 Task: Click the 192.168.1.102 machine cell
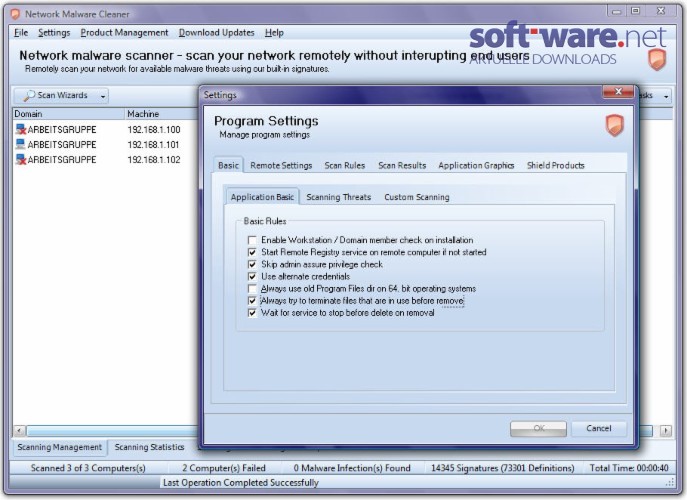coord(154,160)
